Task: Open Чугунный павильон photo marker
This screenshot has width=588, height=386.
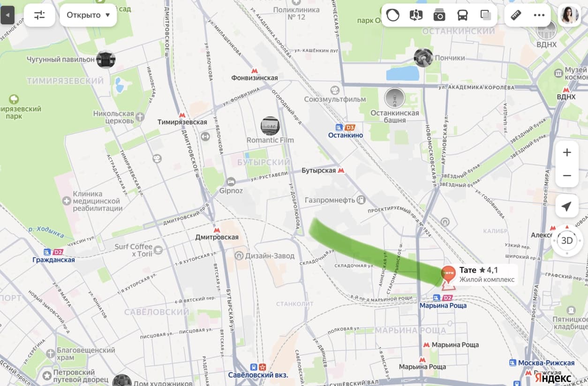Action: [106, 60]
